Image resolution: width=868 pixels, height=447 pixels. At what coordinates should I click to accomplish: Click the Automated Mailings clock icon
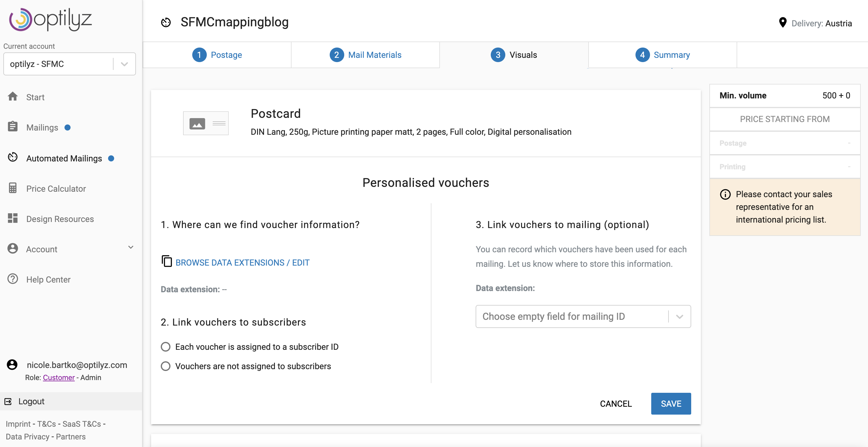point(13,157)
